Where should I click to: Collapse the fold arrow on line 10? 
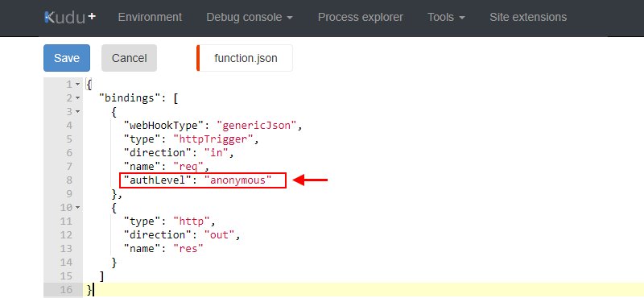(77, 208)
